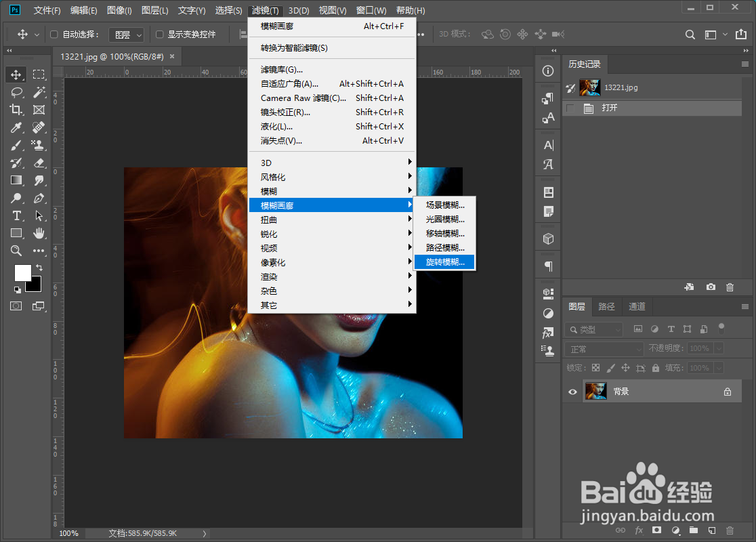The height and width of the screenshot is (542, 756).
Task: Open the layer filter 类型 dropdown
Action: 593,329
